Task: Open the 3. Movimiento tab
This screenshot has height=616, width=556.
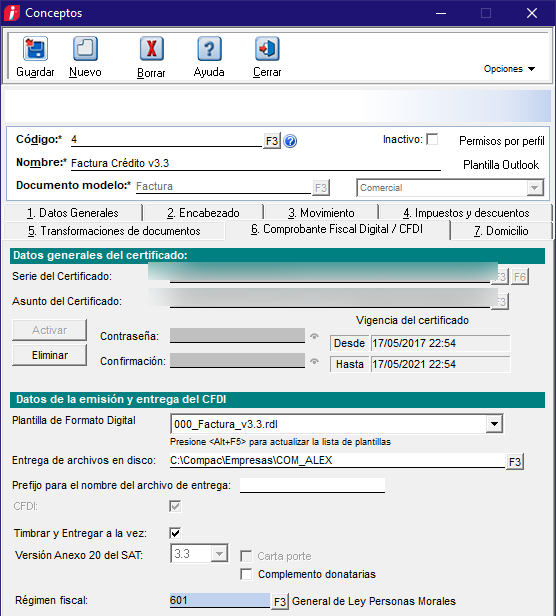Action: [x=321, y=213]
